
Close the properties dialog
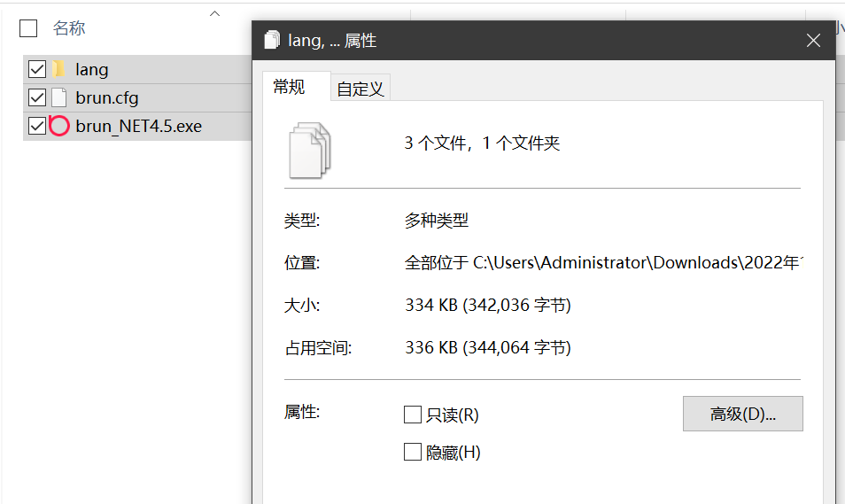point(814,41)
